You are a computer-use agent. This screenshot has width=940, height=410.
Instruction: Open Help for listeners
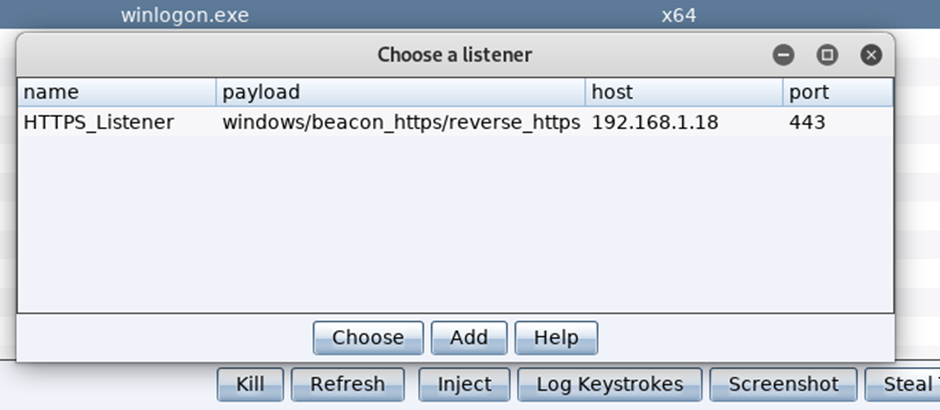tap(556, 337)
